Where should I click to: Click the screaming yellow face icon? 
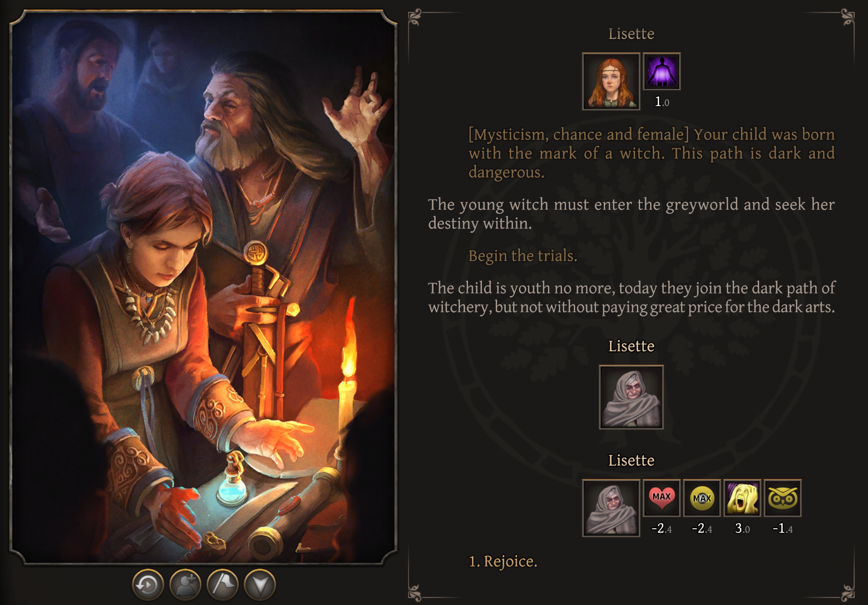point(742,498)
